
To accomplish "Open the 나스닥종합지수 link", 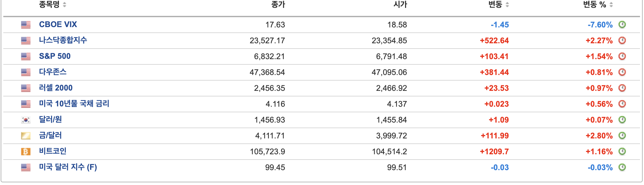I will 63,40.
